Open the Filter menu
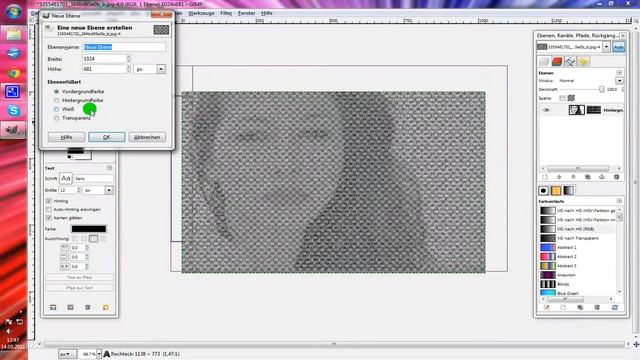Screen dimensions: 640x360 [226, 13]
